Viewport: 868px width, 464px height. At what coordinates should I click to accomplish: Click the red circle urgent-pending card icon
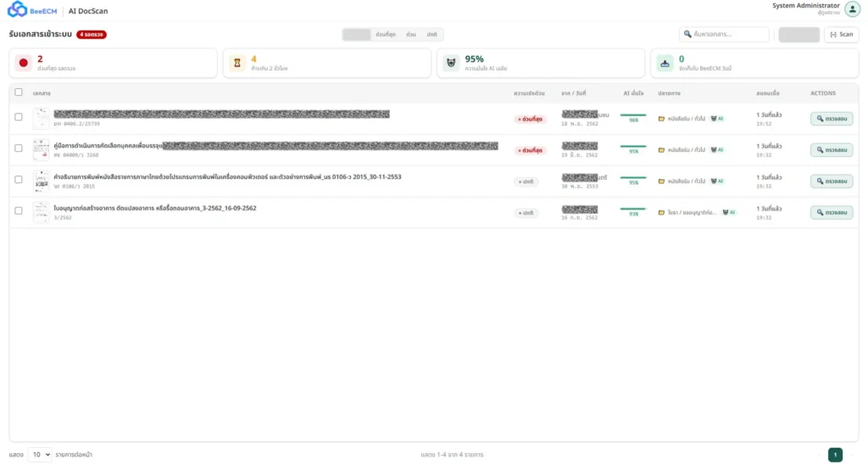24,63
